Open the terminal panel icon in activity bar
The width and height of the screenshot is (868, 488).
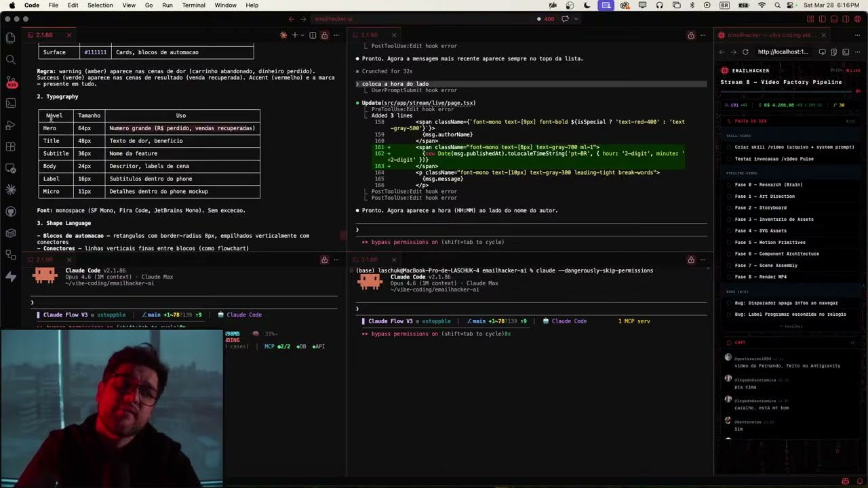(x=10, y=103)
